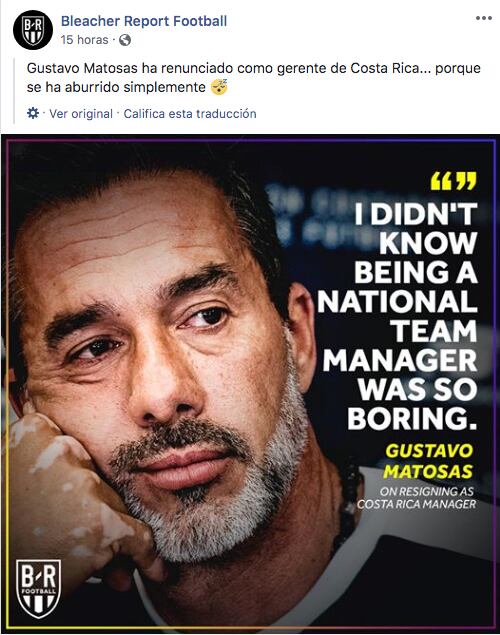Image resolution: width=500 pixels, height=635 pixels.
Task: Click the yellow quotation marks graphic
Action: pyautogui.click(x=454, y=181)
